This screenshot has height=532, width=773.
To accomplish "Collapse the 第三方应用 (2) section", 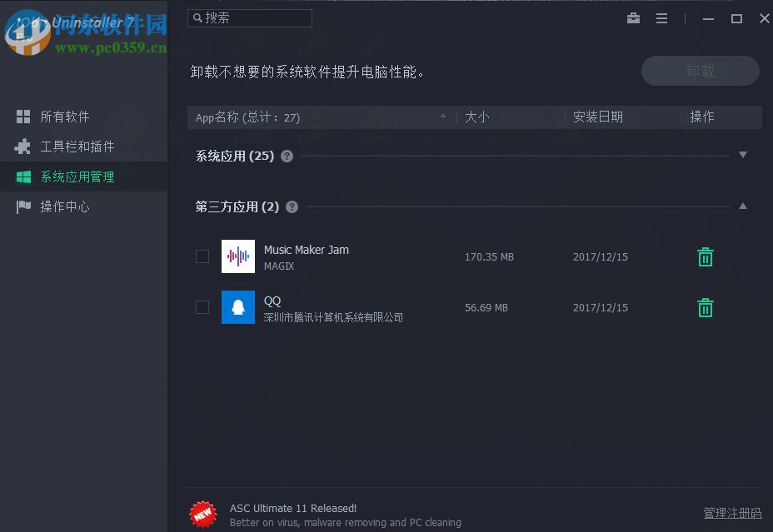I will (x=742, y=206).
